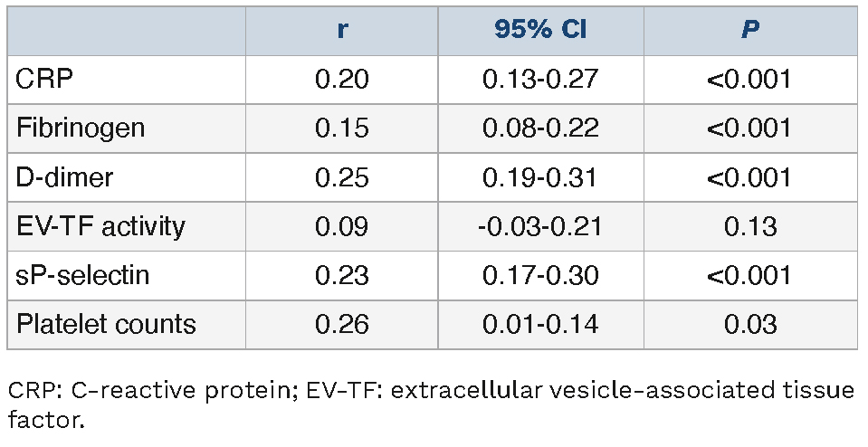Select the "95% CI" column header
Screen dimensions: 868x447
[540, 30]
